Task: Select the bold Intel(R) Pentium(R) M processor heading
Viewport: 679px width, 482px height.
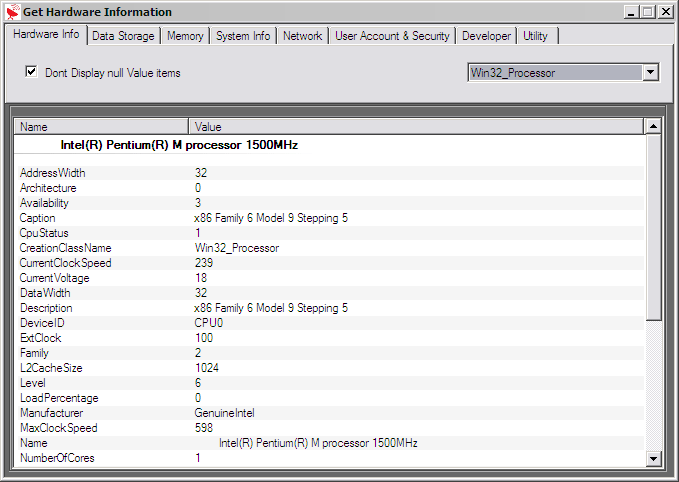Action: 179,145
